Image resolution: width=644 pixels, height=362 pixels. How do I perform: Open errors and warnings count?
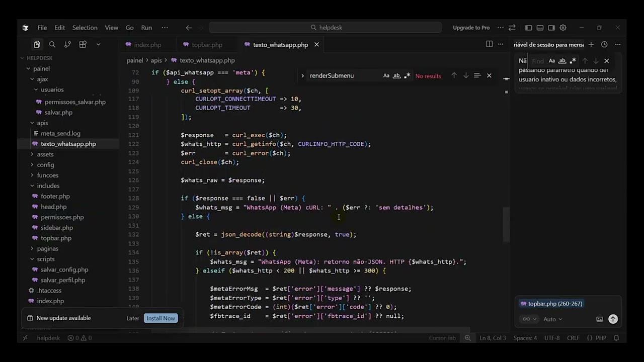(x=79, y=338)
